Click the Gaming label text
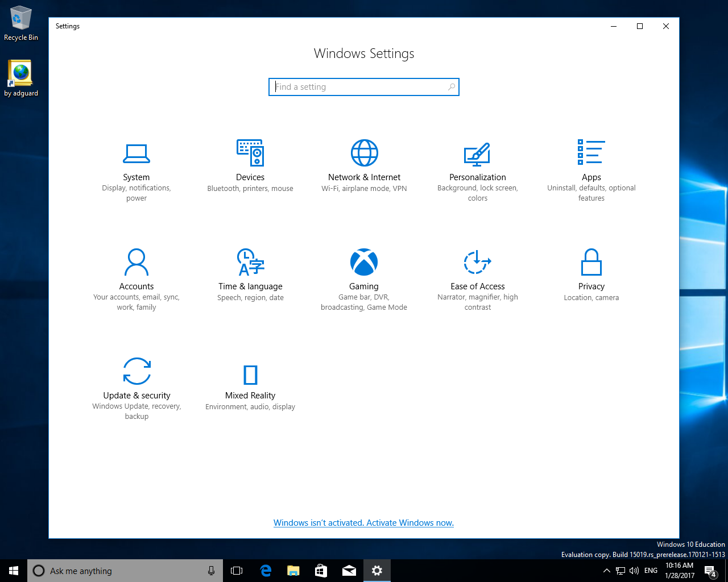The width and height of the screenshot is (728, 582). click(364, 286)
